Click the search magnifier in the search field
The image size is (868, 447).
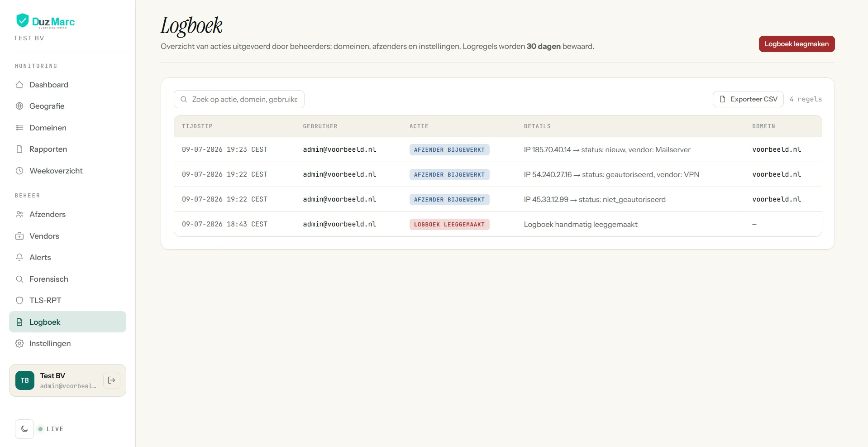184,99
